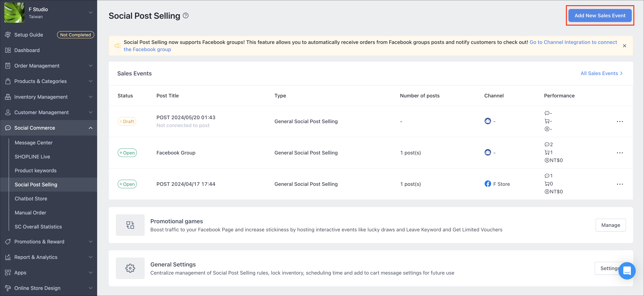Open the live chat support bubble
Viewport: 644px width, 296px height.
point(627,271)
